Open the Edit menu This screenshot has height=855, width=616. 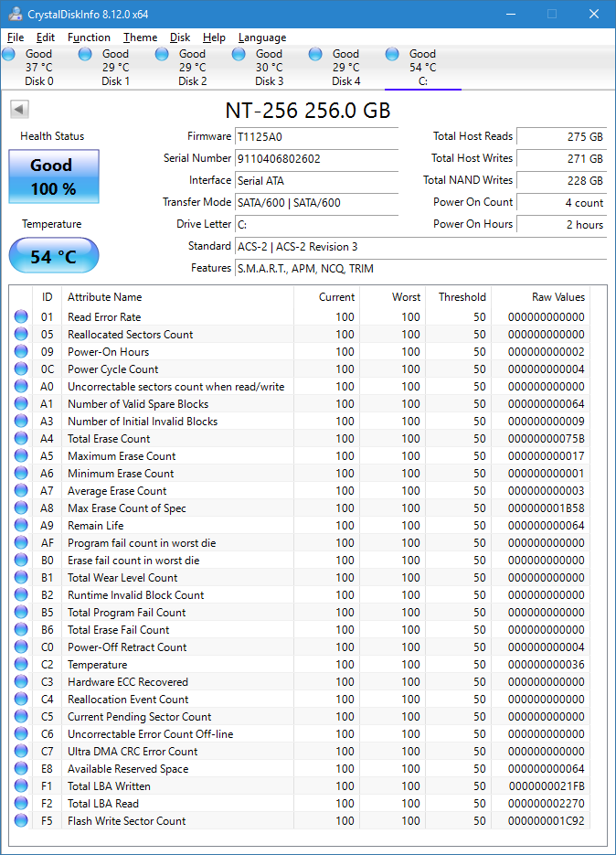[46, 37]
